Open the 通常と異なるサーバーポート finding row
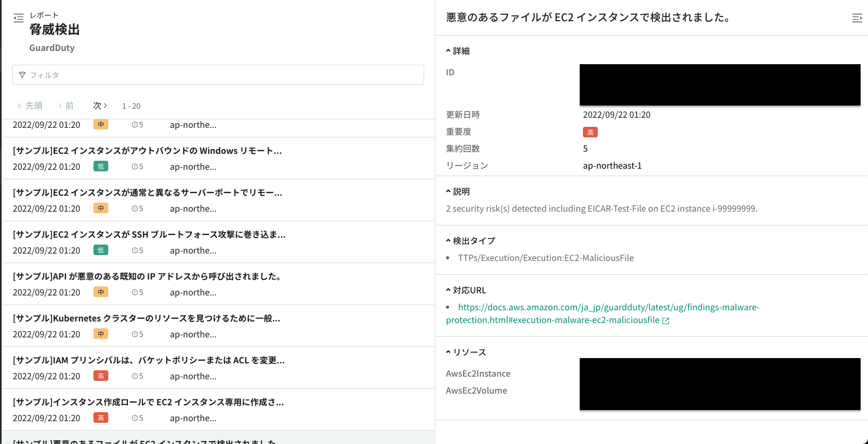The image size is (868, 444). coord(218,200)
